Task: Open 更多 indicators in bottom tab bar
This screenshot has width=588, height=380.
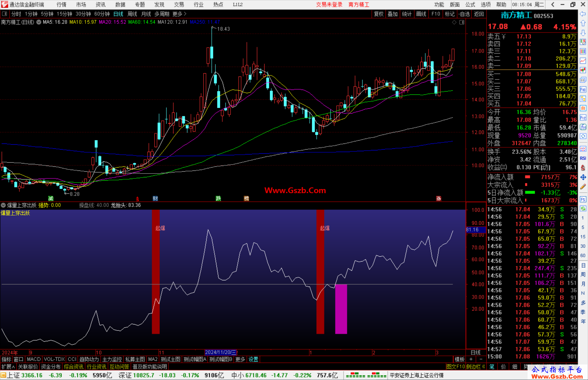Action: click(x=240, y=359)
